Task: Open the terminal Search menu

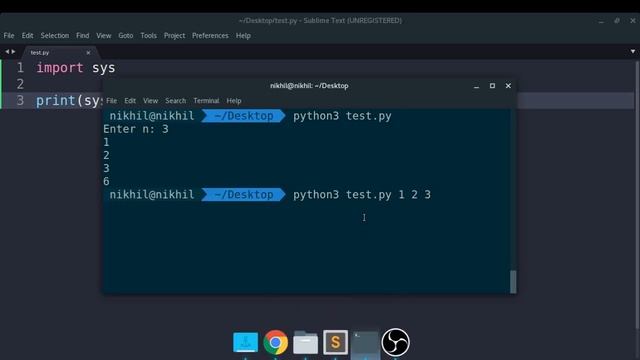Action: click(176, 100)
